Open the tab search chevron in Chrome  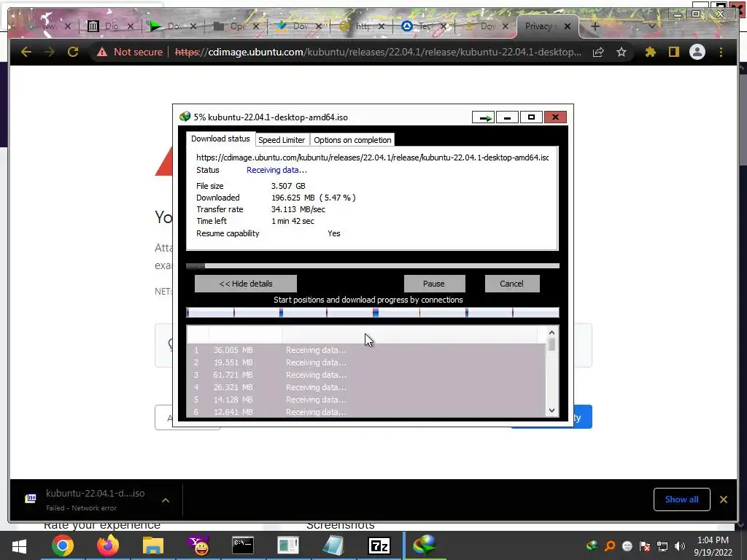tap(652, 27)
